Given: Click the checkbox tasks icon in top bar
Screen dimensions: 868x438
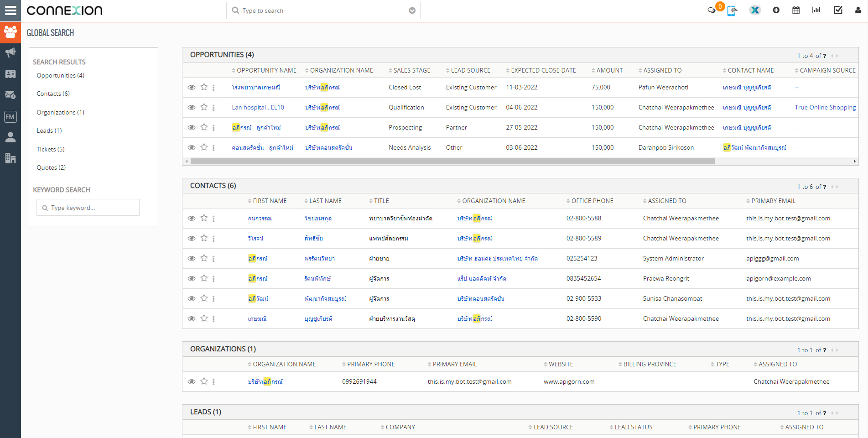Looking at the screenshot, I should click(x=838, y=10).
